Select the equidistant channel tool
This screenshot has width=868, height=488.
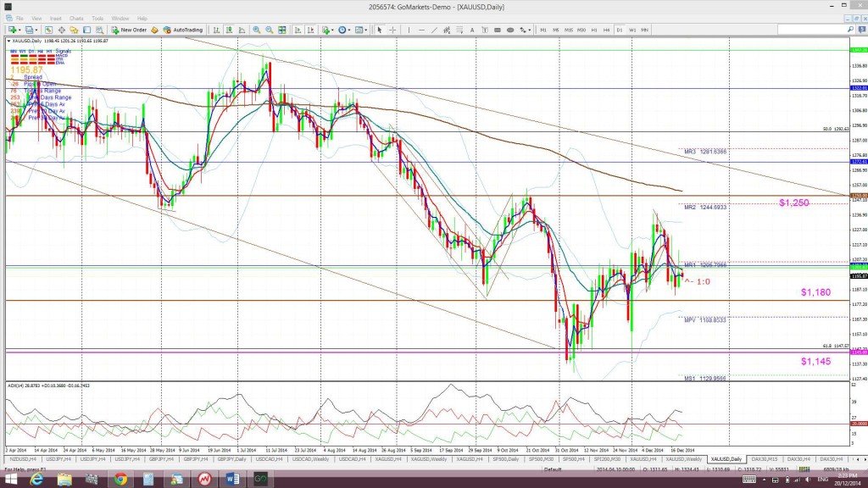[446, 30]
